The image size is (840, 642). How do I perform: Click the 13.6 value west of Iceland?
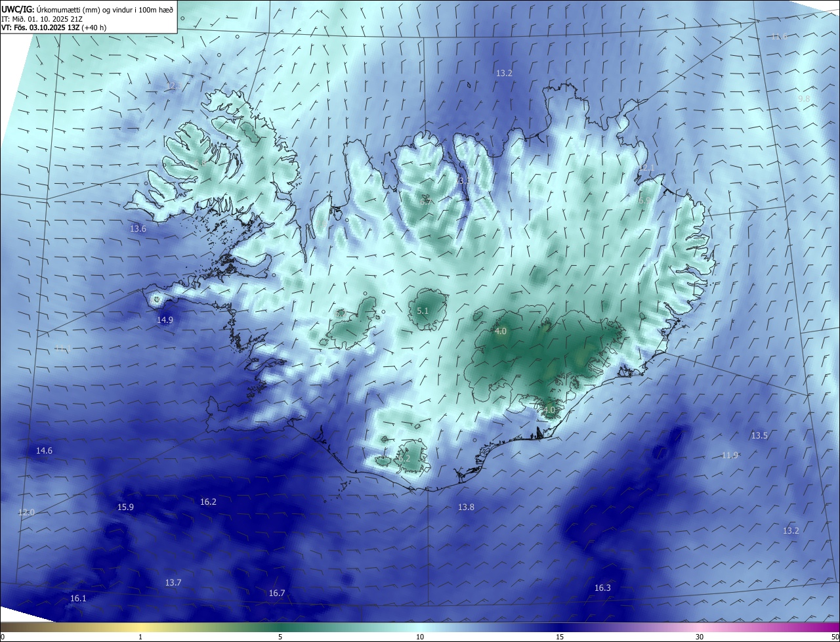point(138,229)
